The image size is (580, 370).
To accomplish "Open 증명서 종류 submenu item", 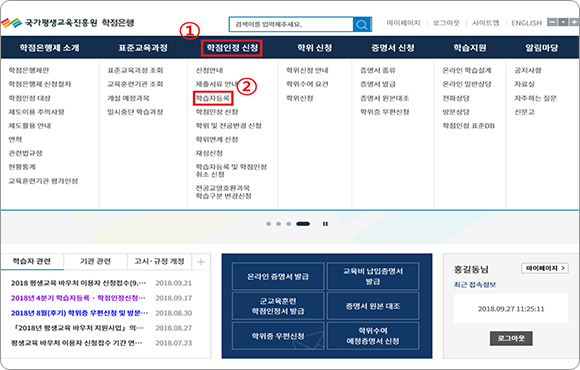I will [x=378, y=70].
